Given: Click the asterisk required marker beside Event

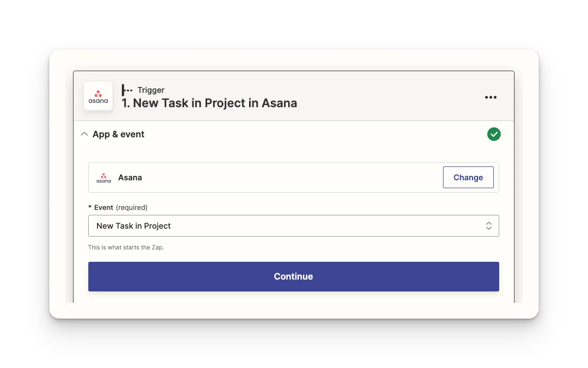Looking at the screenshot, I should (90, 207).
